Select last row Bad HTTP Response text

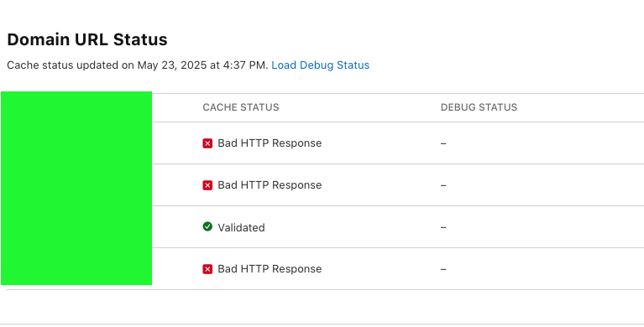coord(270,269)
